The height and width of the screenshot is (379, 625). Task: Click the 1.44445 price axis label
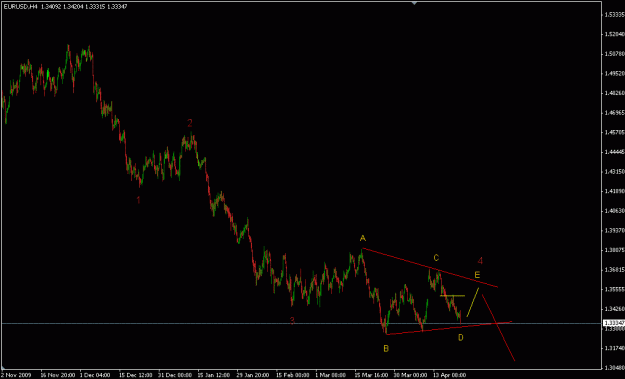coord(614,152)
